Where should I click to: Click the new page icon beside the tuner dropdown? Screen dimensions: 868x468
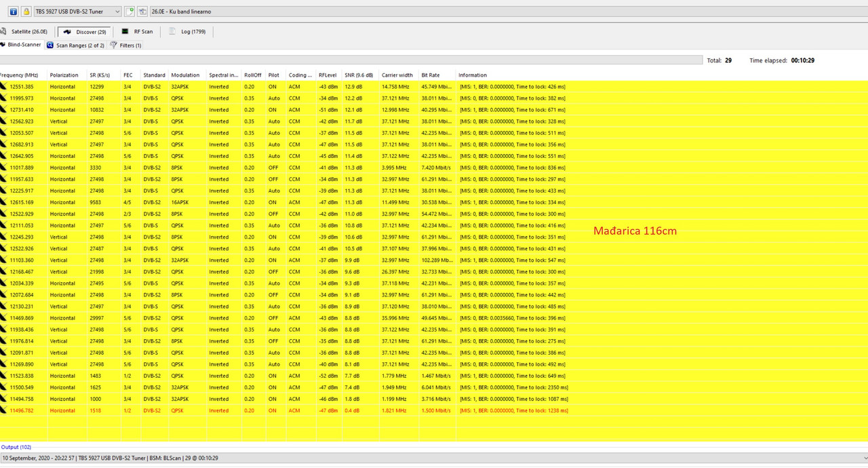point(130,12)
